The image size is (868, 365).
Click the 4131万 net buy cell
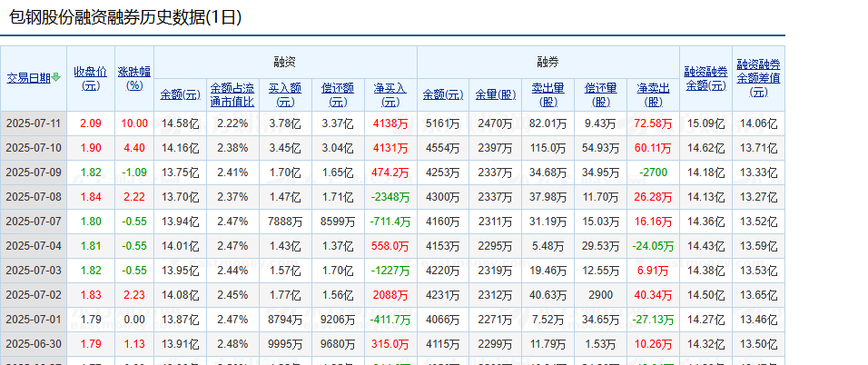pos(390,148)
